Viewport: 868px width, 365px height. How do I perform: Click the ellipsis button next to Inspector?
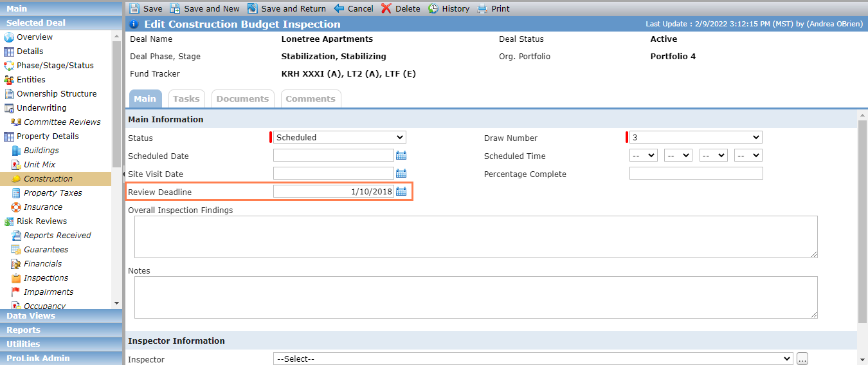coord(802,359)
